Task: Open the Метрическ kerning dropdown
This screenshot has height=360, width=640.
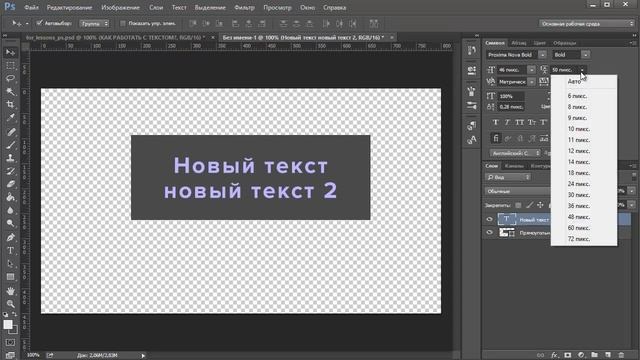Action: [531, 82]
